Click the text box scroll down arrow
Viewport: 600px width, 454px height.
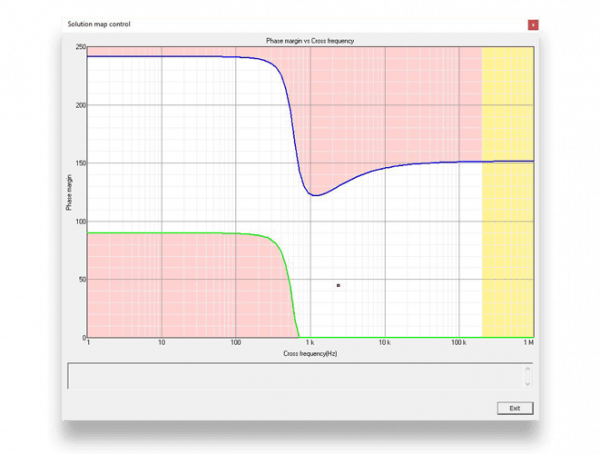(528, 384)
